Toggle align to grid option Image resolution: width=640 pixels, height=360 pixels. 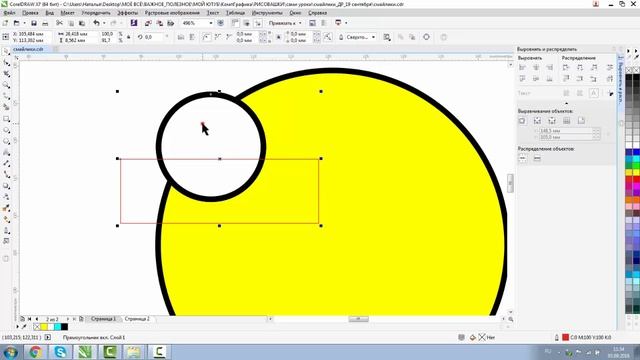click(567, 121)
